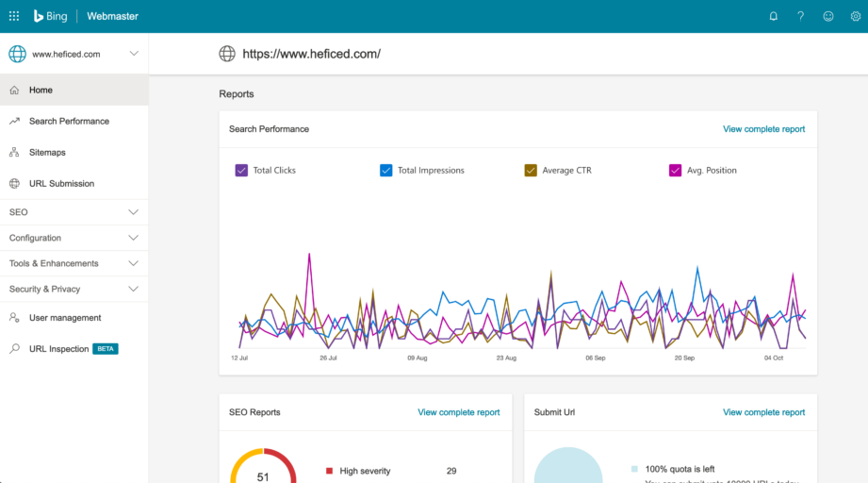
Task: Click the 100% quota light blue legend square
Action: click(x=634, y=469)
